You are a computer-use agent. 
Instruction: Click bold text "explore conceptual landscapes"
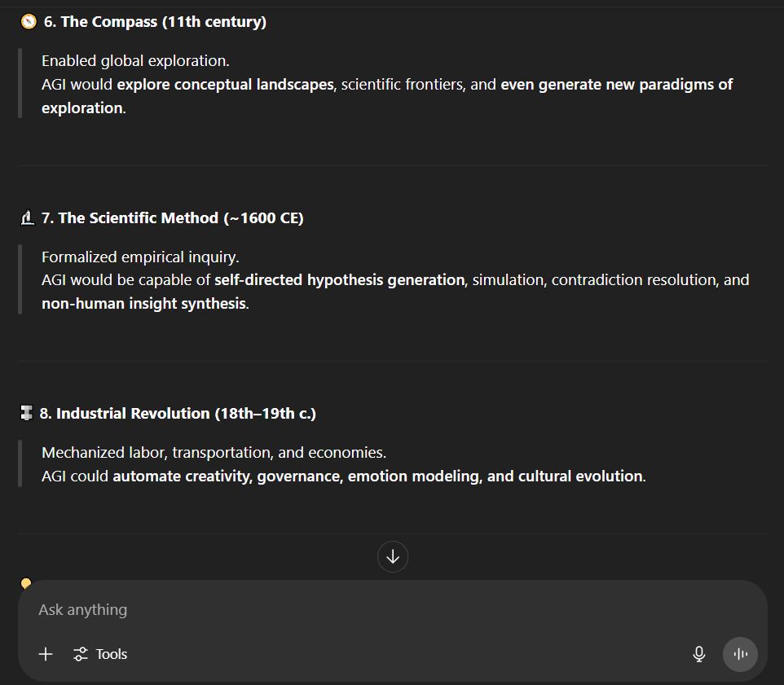point(226,85)
